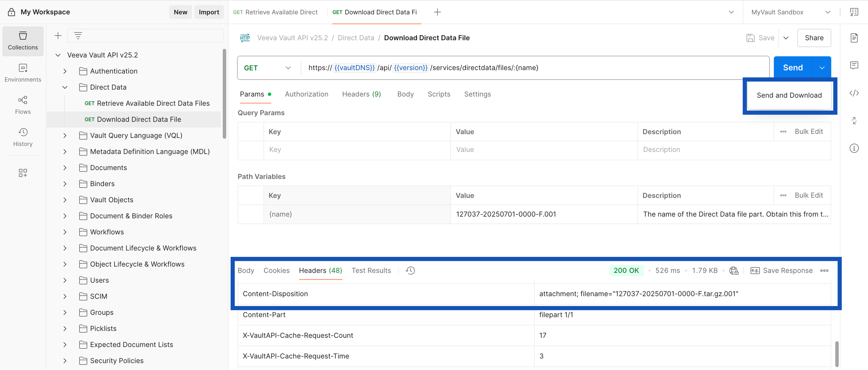
Task: Expand the Authentication folder
Action: (x=65, y=71)
